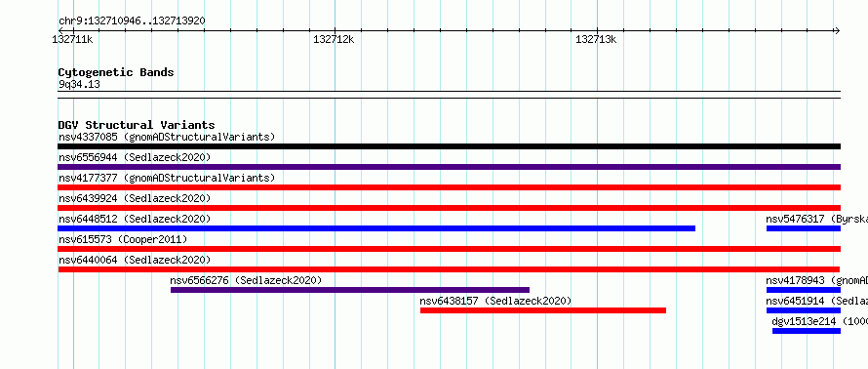Click the black nsv4337085 variant bar

449,146
